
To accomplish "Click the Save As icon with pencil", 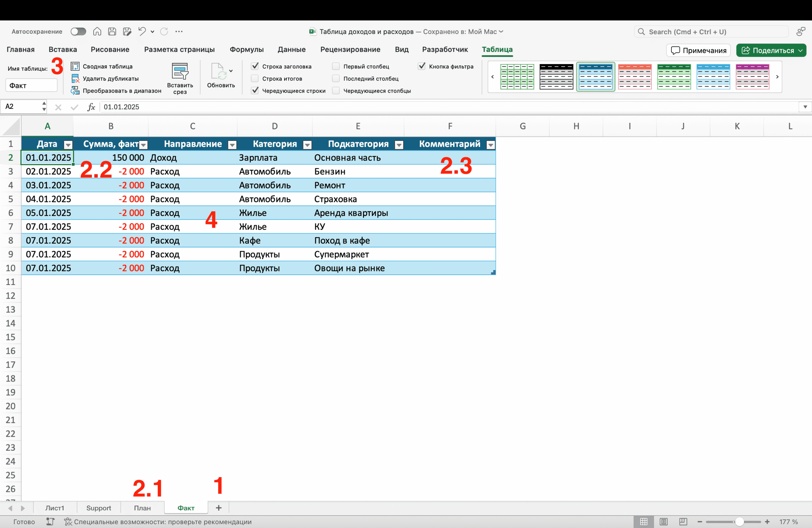I will 127,31.
